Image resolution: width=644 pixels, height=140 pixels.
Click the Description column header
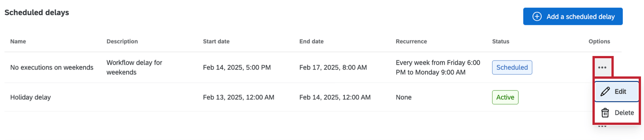122,41
